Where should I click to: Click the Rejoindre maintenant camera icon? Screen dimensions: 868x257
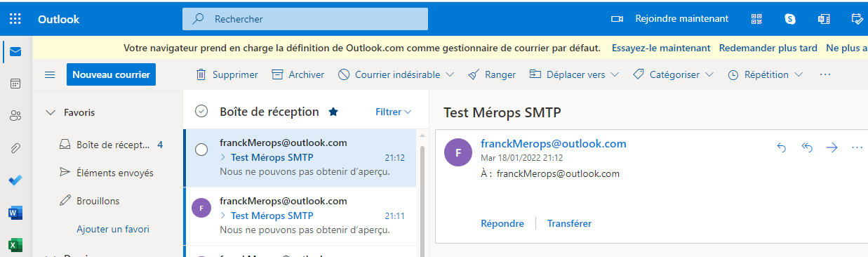[x=617, y=19]
